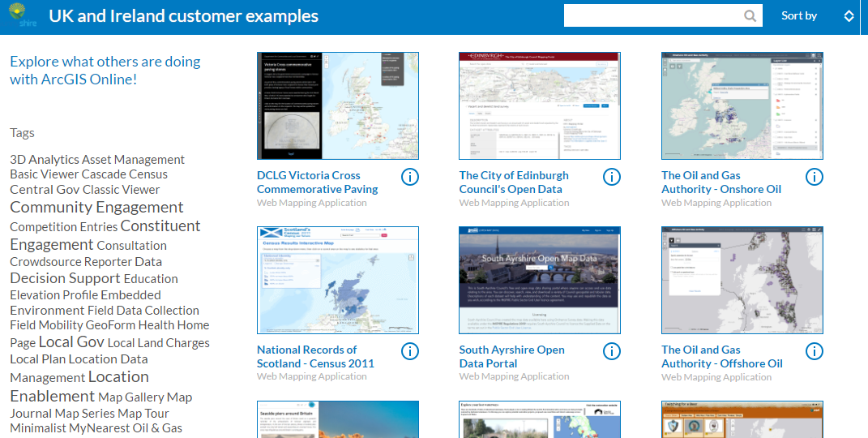
Task: Filter by Crowdsource Reporter tag
Action: (71, 261)
